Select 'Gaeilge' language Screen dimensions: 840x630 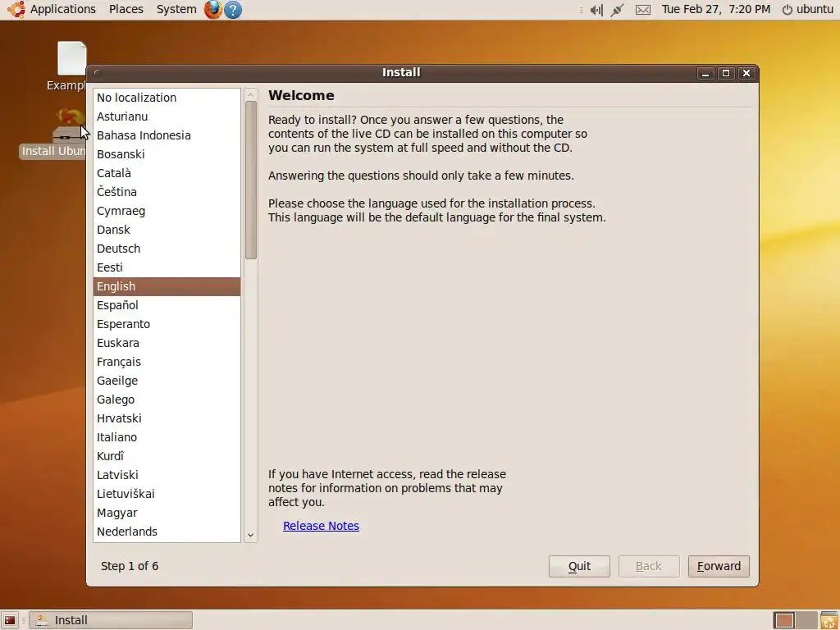[x=167, y=381]
